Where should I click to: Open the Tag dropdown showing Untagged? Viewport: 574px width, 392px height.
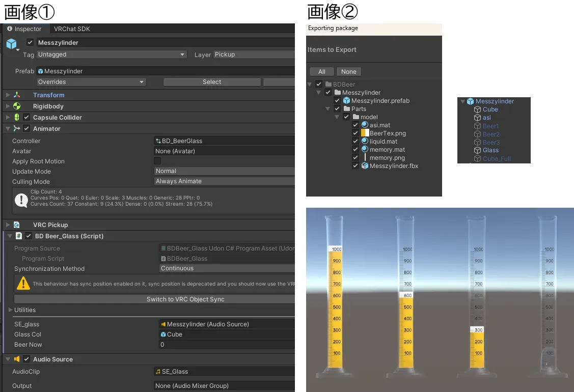pos(112,54)
